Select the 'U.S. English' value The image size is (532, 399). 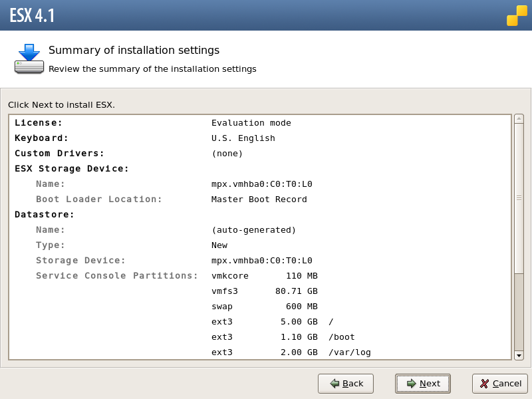click(243, 138)
